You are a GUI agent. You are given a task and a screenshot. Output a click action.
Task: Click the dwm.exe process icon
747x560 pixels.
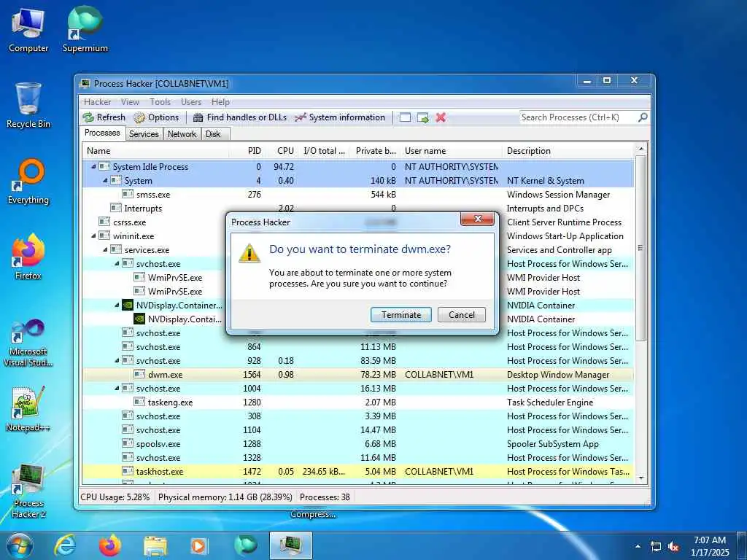(139, 374)
